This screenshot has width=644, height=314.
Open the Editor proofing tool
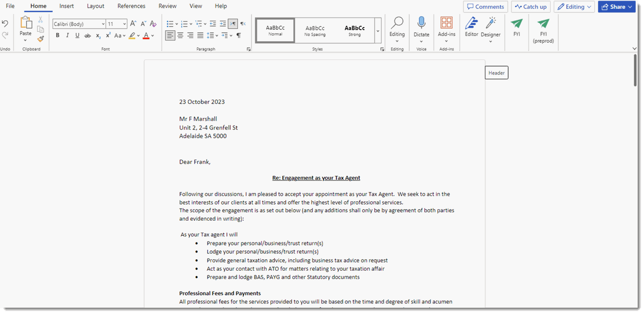pos(471,27)
